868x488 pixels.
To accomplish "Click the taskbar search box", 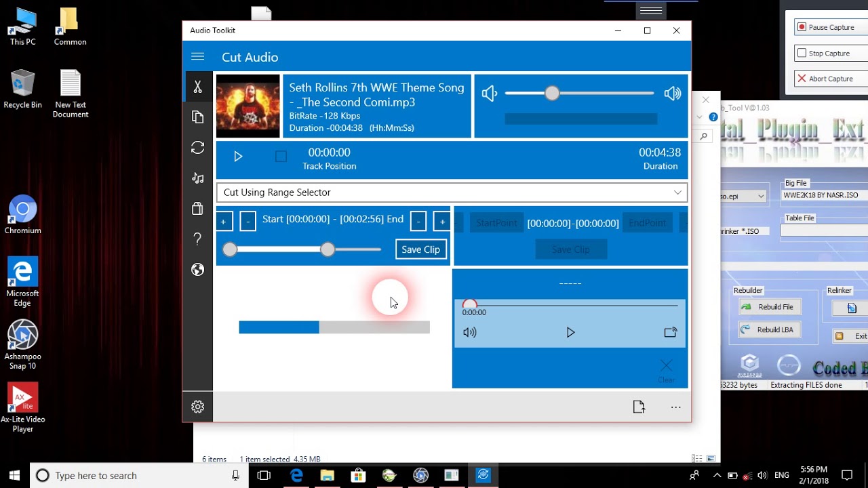I will point(139,475).
